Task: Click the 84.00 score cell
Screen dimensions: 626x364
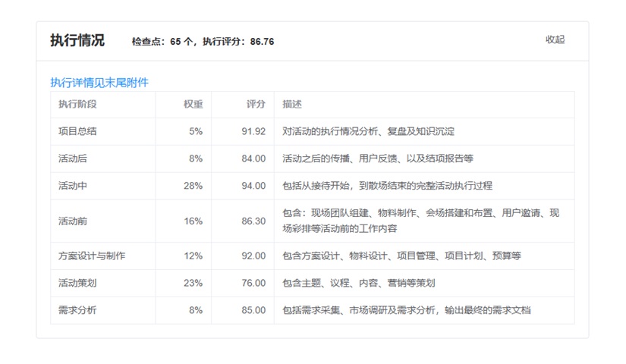Action: (253, 158)
